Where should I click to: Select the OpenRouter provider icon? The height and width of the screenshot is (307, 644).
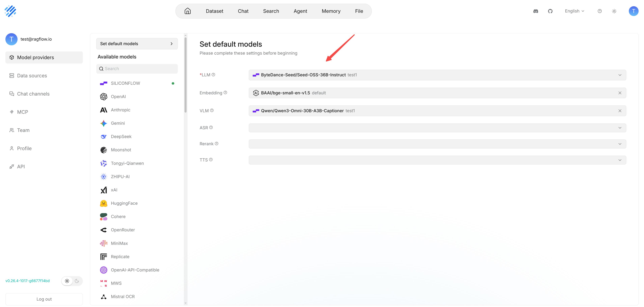(x=104, y=230)
